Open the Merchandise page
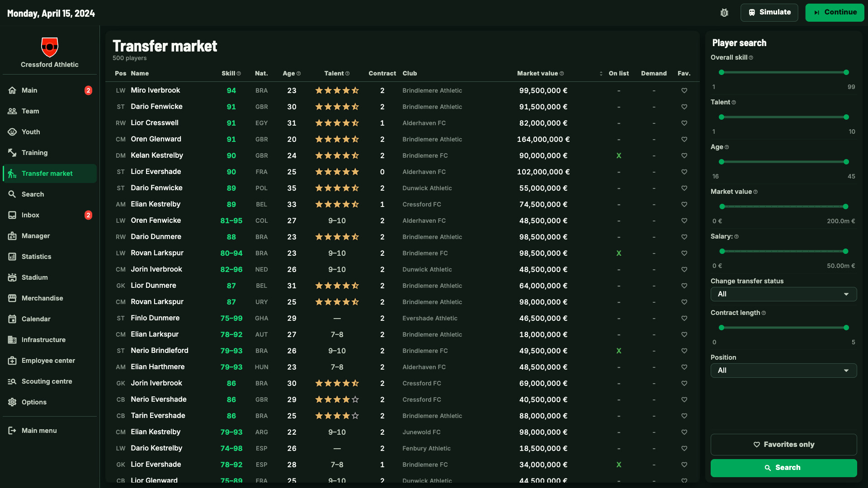Screen dimensions: 868x488 [50, 298]
